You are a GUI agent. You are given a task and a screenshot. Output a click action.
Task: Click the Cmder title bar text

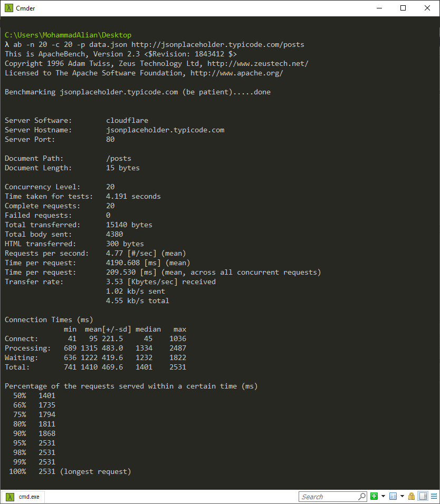[25, 8]
